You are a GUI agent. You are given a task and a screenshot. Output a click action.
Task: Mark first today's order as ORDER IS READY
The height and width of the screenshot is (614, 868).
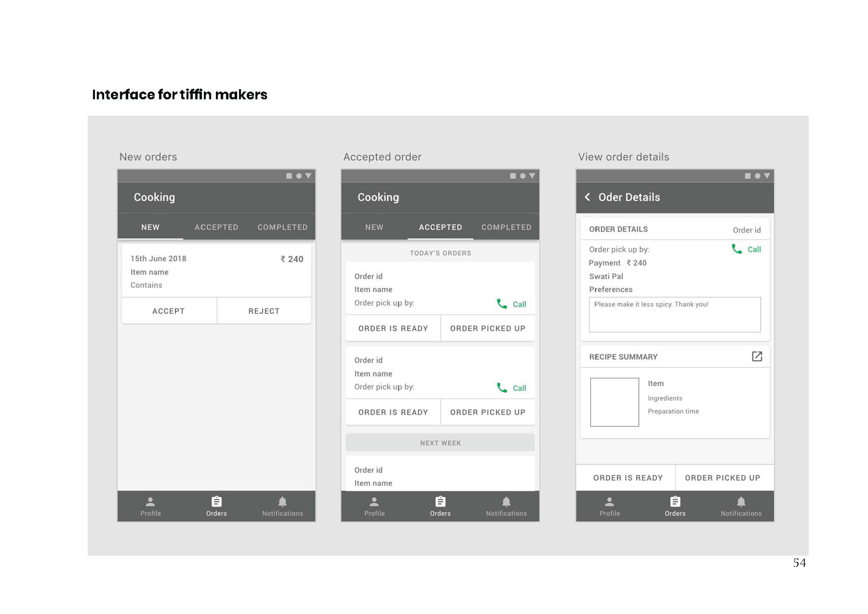pos(393,329)
